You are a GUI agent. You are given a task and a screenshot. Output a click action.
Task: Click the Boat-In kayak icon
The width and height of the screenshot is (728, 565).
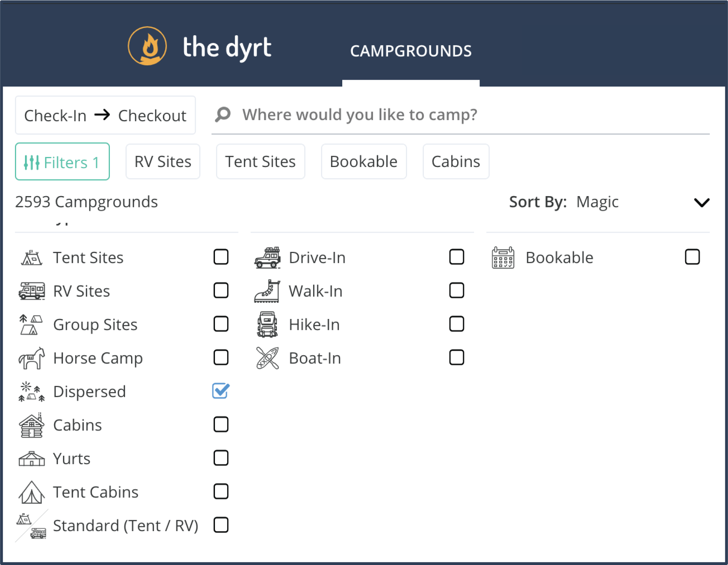tap(267, 358)
